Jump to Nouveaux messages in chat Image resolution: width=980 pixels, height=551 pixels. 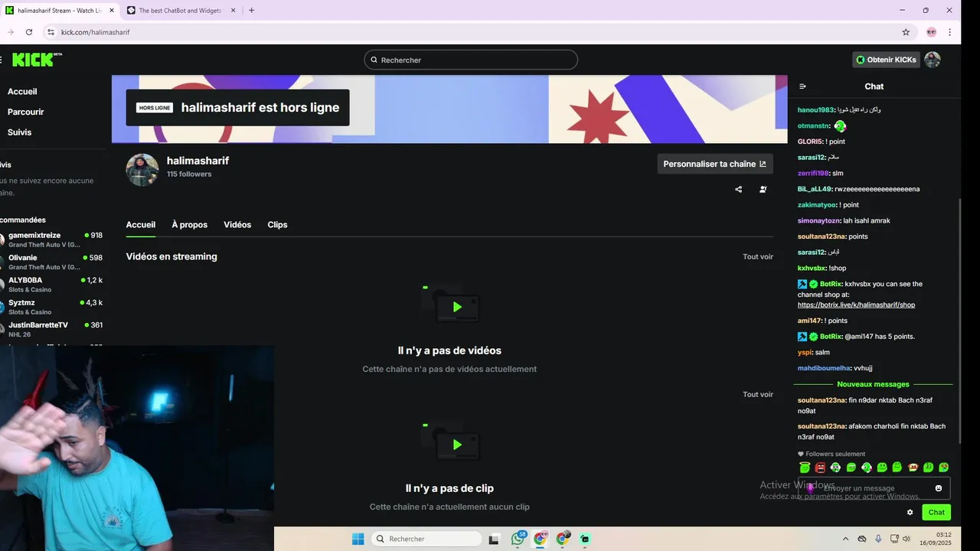pos(873,384)
